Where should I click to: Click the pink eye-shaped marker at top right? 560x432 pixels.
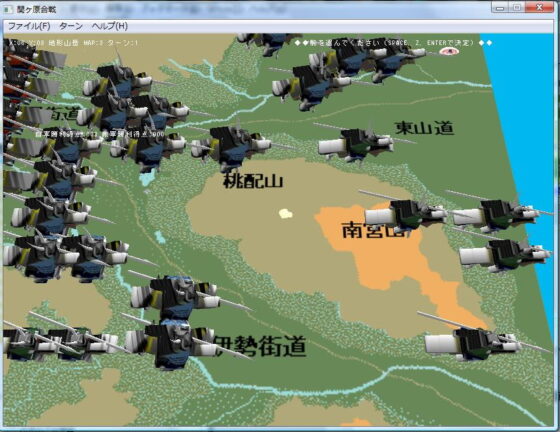coord(449,51)
